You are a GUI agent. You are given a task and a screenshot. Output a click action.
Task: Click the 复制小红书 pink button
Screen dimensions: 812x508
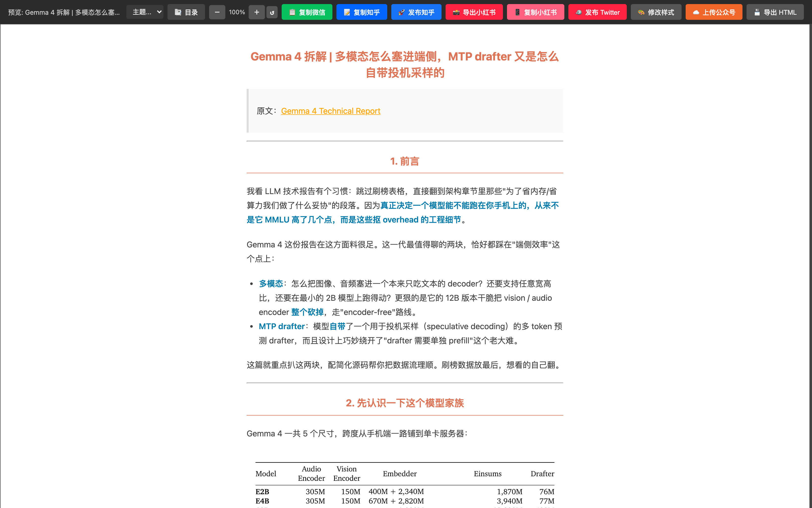coord(535,12)
